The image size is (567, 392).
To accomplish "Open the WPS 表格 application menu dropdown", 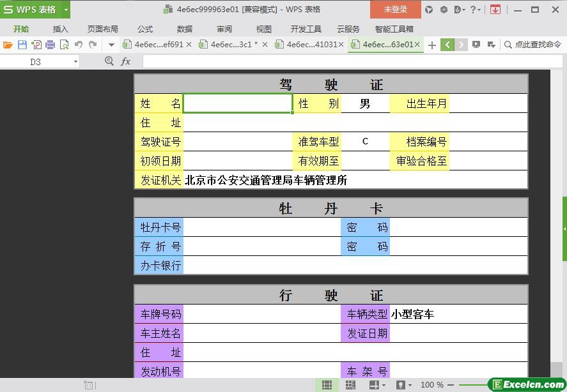I will pyautogui.click(x=66, y=10).
